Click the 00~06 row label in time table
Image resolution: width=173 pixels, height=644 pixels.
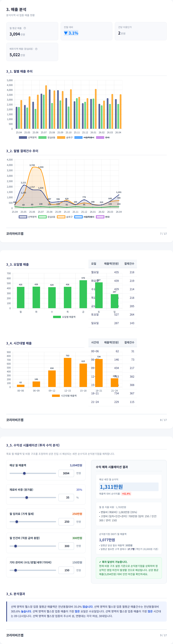95,351
